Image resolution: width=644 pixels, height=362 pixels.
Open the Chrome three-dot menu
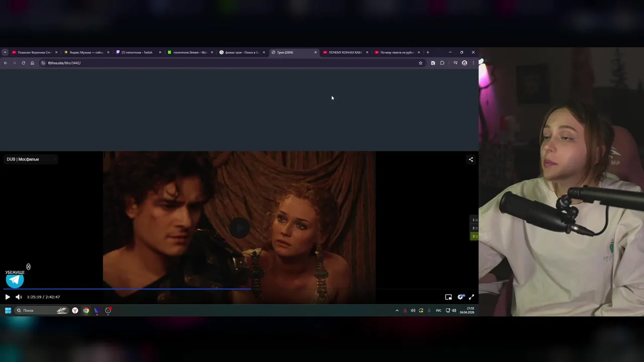pos(473,63)
